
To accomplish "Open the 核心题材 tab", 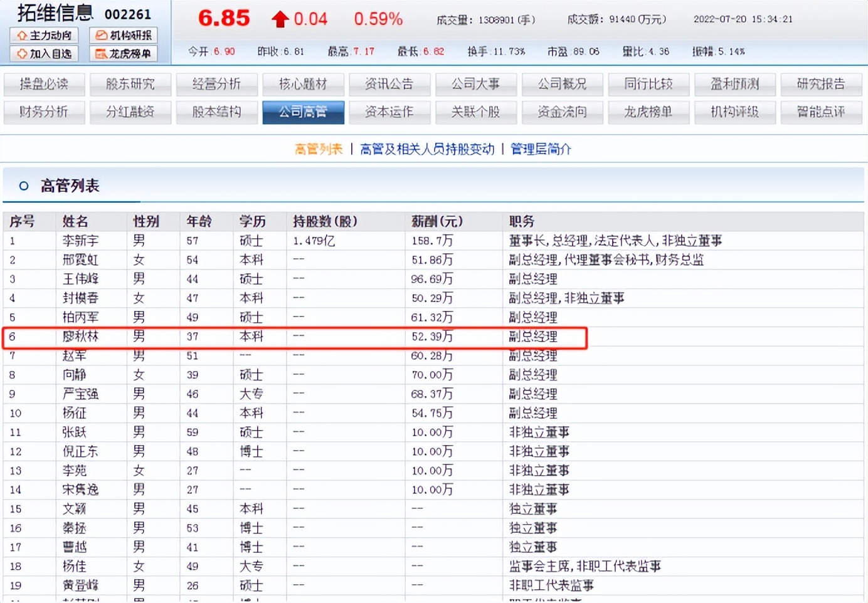I will pyautogui.click(x=303, y=84).
